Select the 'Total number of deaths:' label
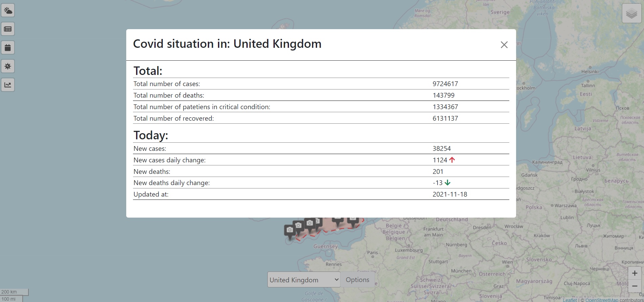The width and height of the screenshot is (644, 302). pyautogui.click(x=169, y=95)
